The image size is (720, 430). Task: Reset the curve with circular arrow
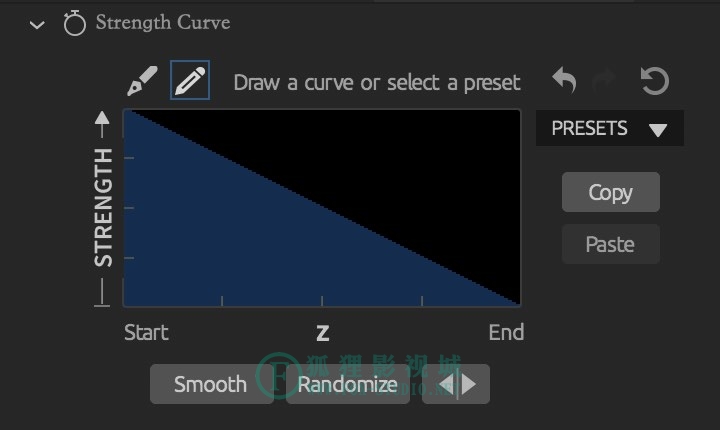pos(654,81)
